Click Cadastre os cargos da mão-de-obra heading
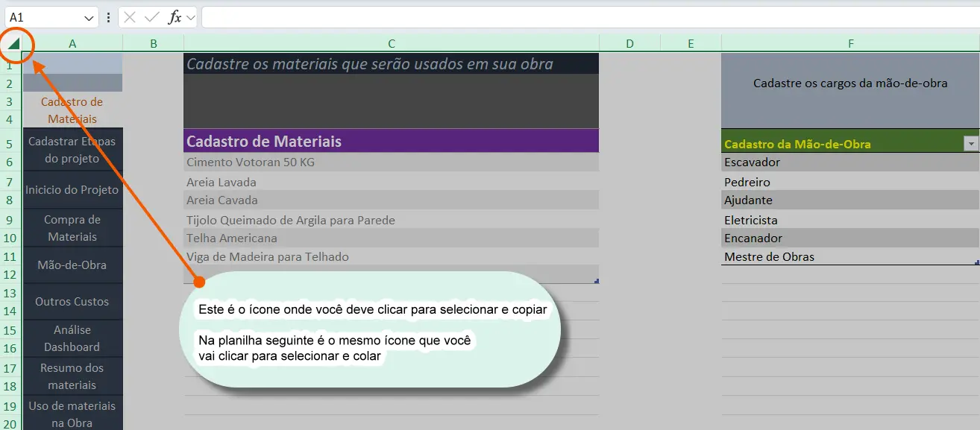Image resolution: width=980 pixels, height=430 pixels. point(850,83)
